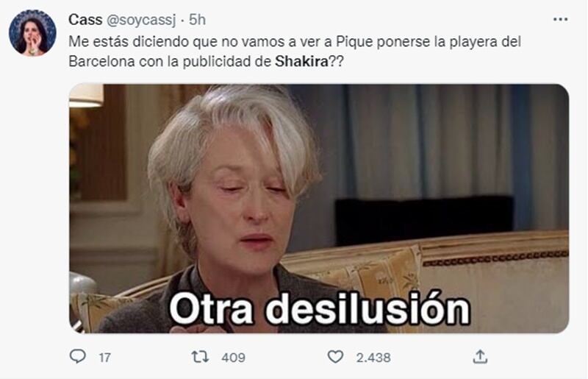Image resolution: width=588 pixels, height=379 pixels.
Task: Click the bold Shakira keyword
Action: pyautogui.click(x=301, y=61)
